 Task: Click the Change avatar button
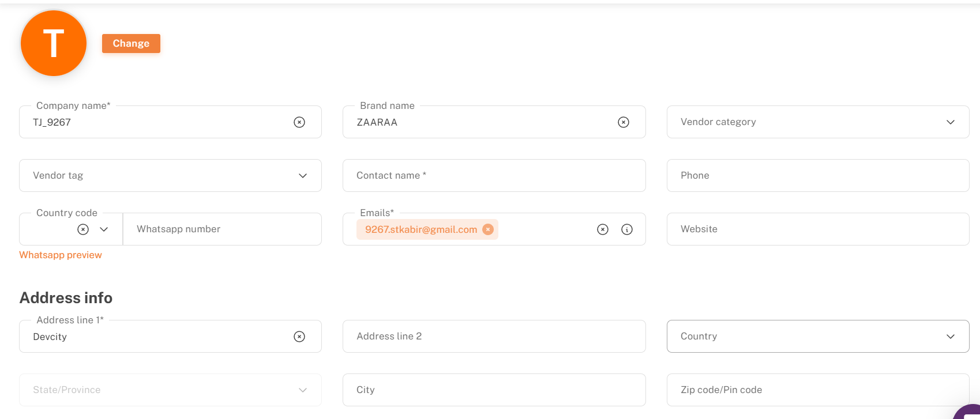point(131,43)
